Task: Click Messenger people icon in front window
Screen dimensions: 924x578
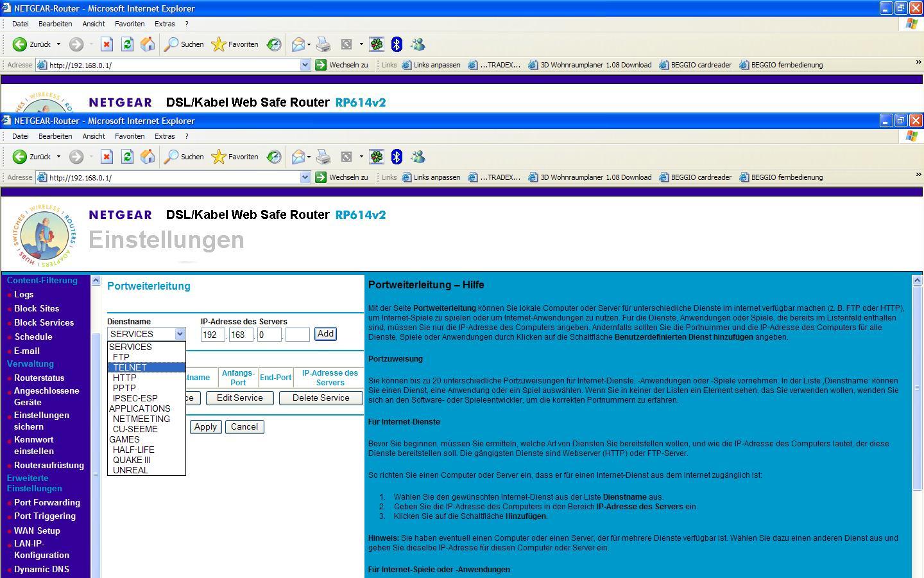Action: [x=418, y=157]
